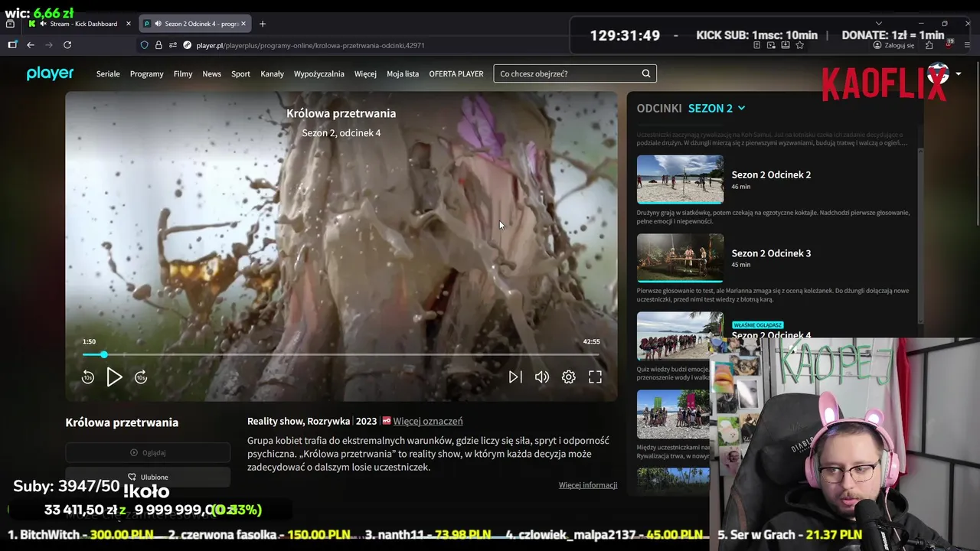This screenshot has height=551, width=980.
Task: Click the video seek progress bar
Action: [341, 354]
